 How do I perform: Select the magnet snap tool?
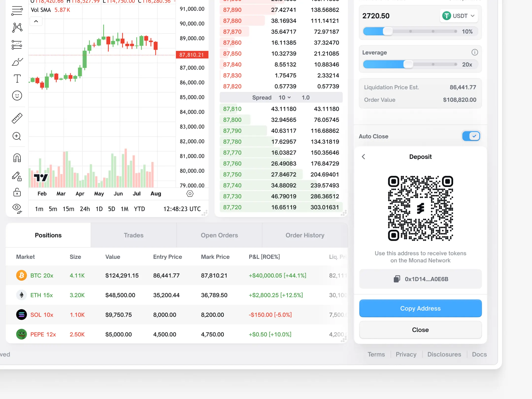click(17, 158)
